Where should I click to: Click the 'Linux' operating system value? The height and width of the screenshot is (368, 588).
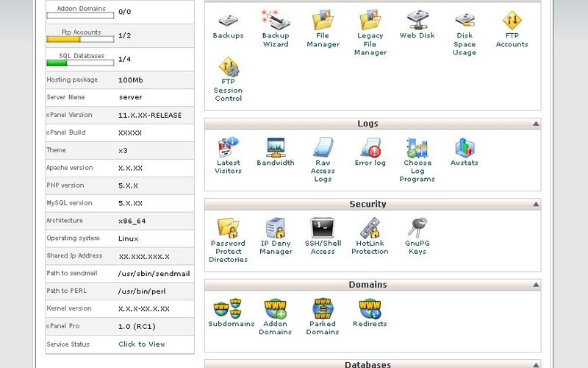pyautogui.click(x=128, y=238)
